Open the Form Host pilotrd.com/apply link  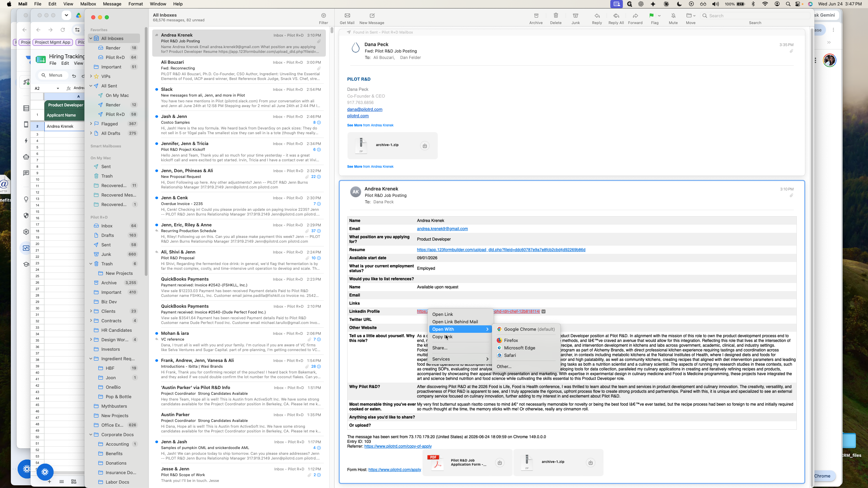pos(395,470)
